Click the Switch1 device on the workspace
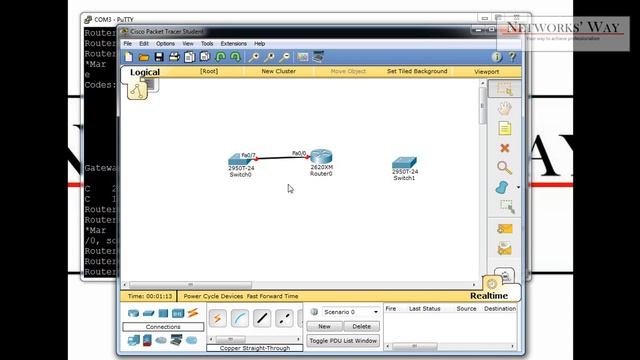 point(404,163)
